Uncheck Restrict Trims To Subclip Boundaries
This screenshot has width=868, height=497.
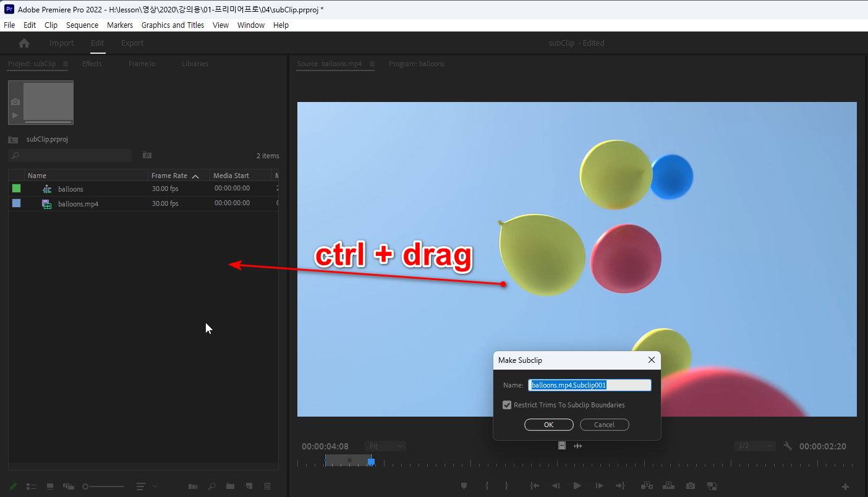point(508,405)
